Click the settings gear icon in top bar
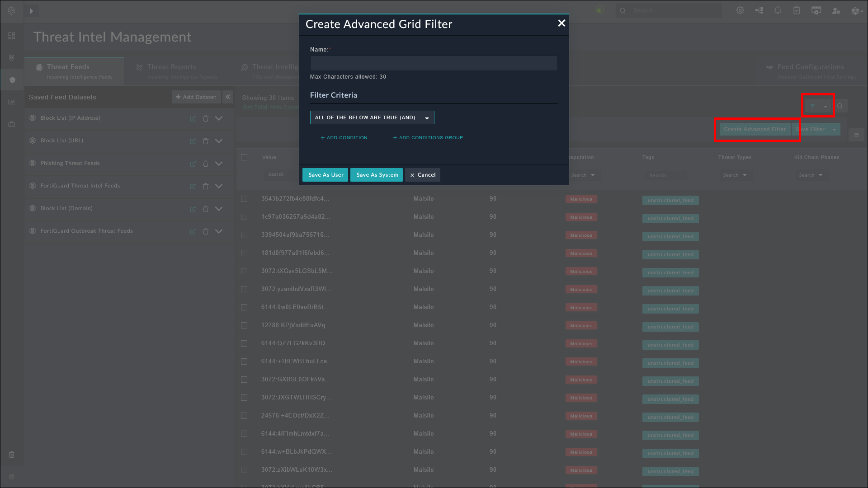 click(x=740, y=10)
